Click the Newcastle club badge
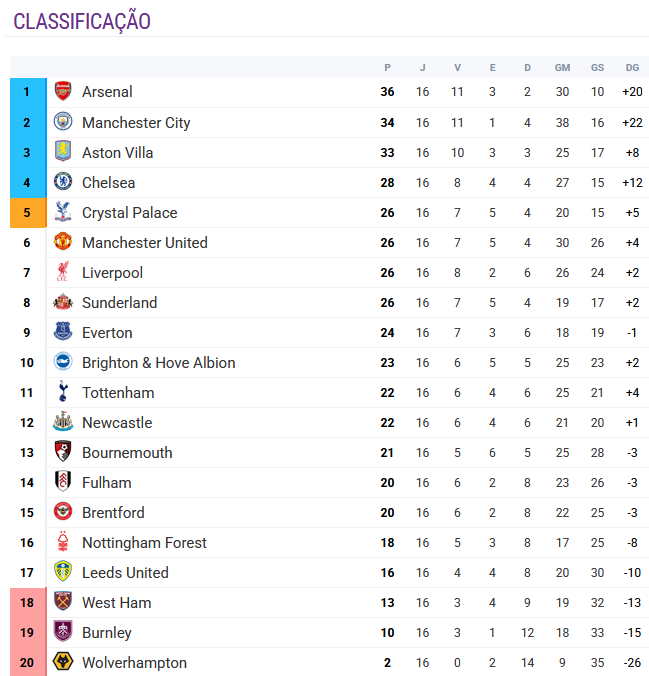The height and width of the screenshot is (676, 649). [x=63, y=422]
